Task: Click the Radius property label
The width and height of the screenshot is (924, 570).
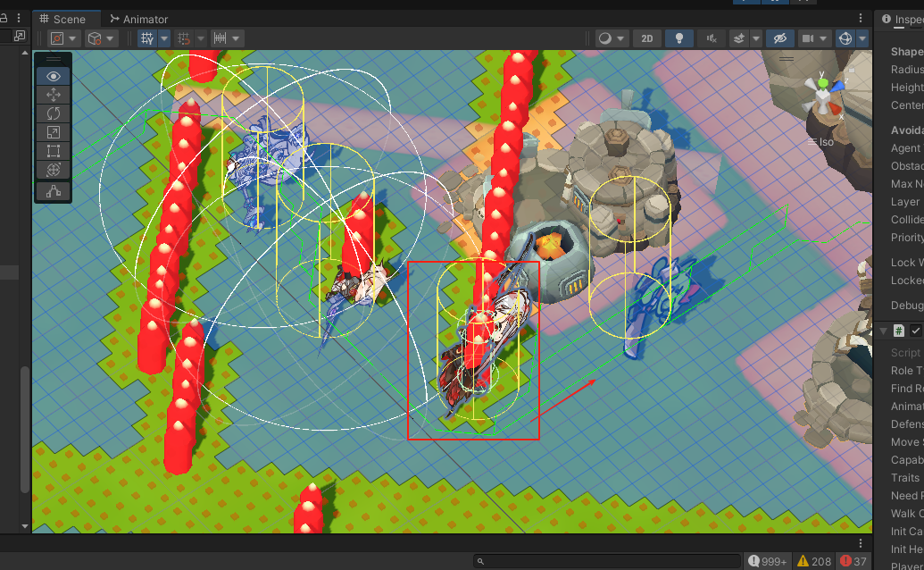Action: (907, 70)
